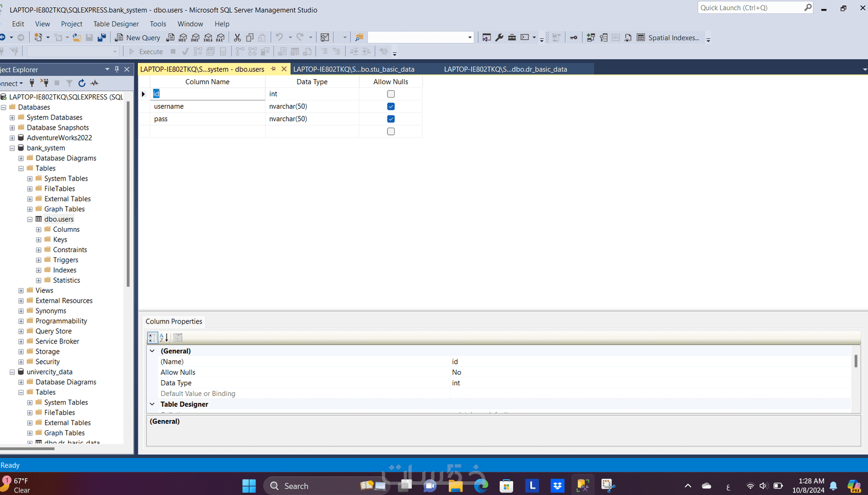This screenshot has width=868, height=495.
Task: Click the Categorized view icon in Column Properties
Action: click(152, 337)
